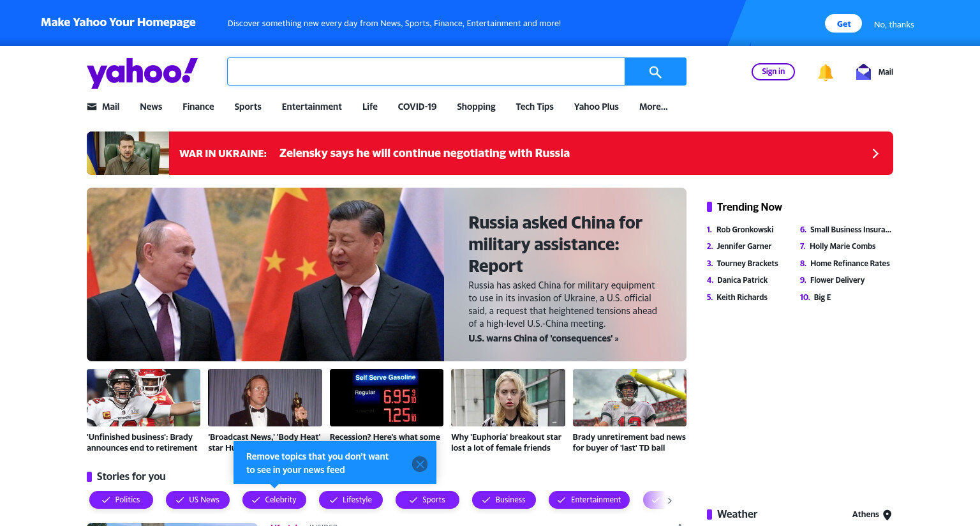Go to Entertainment in the navigation bar
This screenshot has width=980, height=526.
(x=312, y=107)
